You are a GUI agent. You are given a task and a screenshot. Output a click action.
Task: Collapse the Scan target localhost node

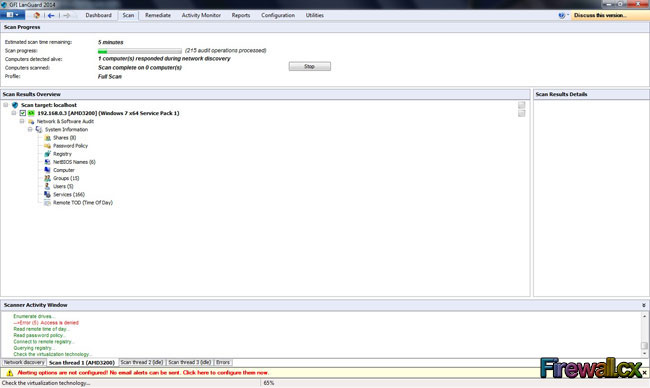(x=5, y=105)
